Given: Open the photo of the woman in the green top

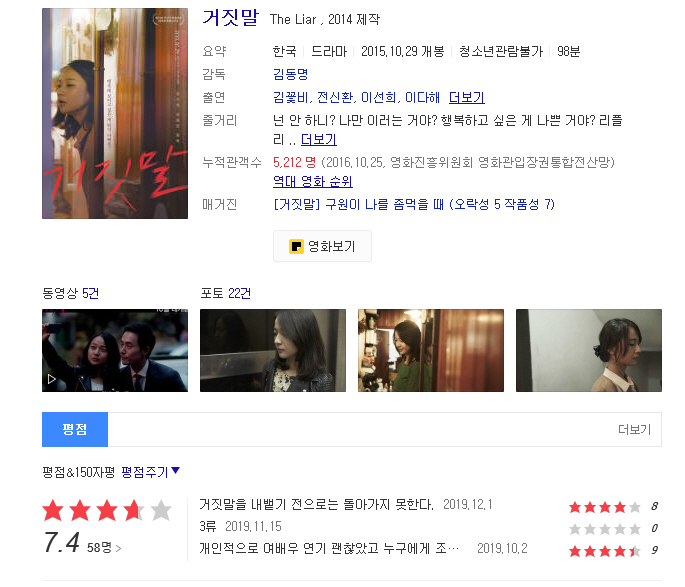Looking at the screenshot, I should coord(431,350).
